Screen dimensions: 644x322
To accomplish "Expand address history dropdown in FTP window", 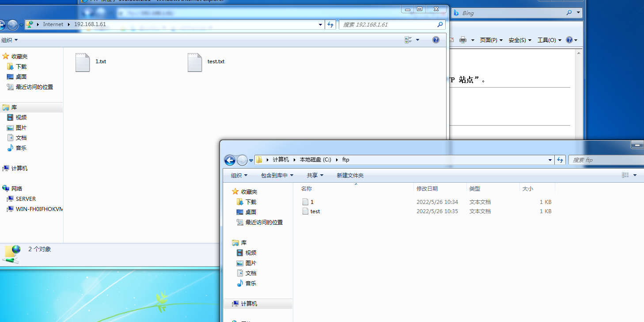I will [321, 25].
